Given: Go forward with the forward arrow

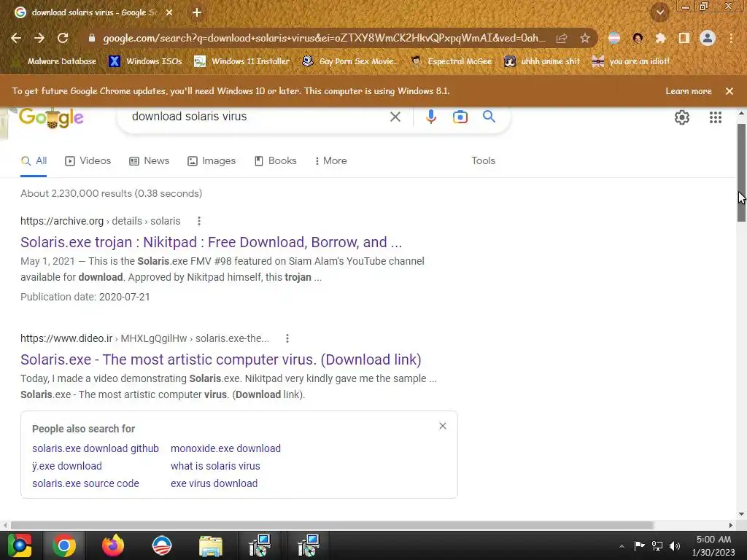Looking at the screenshot, I should coord(39,38).
